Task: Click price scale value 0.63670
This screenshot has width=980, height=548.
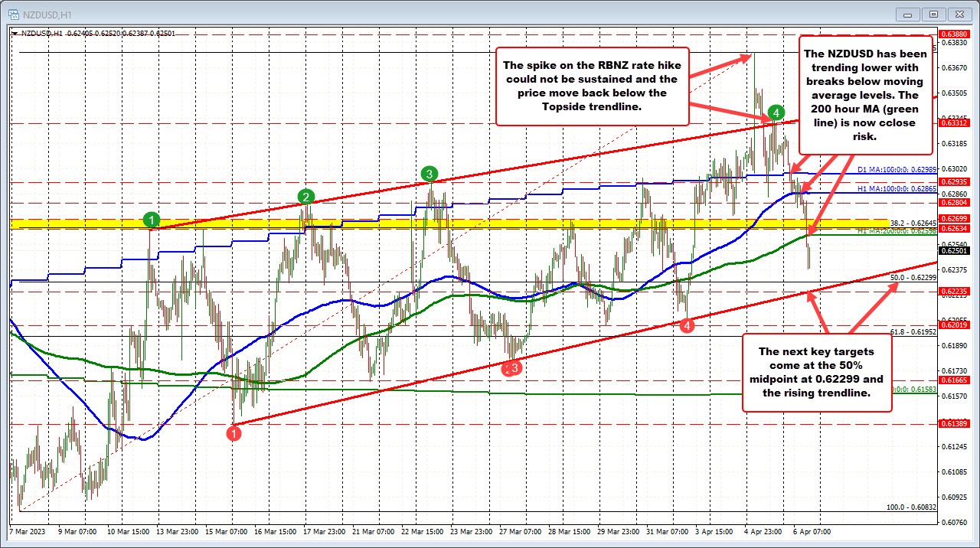Action: [953, 68]
